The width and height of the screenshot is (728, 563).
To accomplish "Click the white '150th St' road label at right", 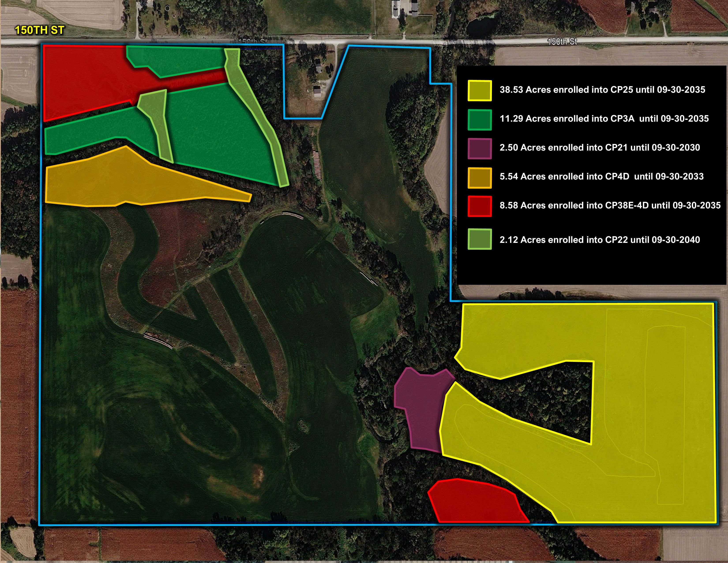I will 562,42.
